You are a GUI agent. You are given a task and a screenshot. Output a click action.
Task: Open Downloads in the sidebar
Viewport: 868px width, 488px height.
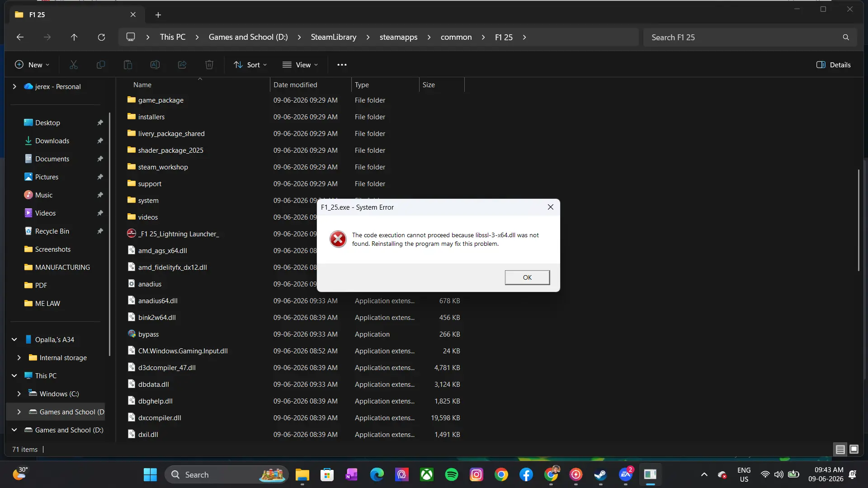point(52,141)
